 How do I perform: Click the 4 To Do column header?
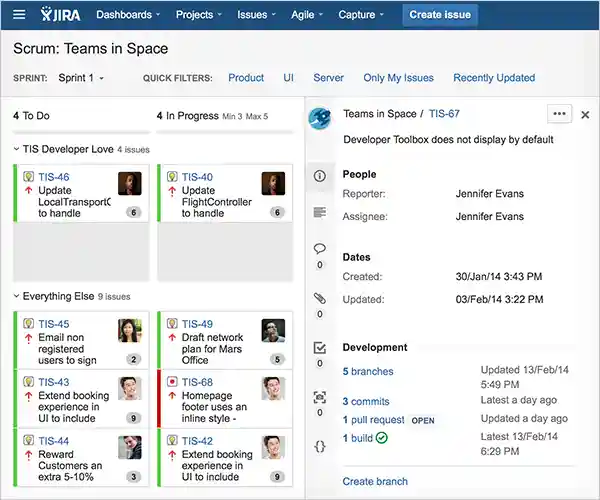tap(31, 116)
